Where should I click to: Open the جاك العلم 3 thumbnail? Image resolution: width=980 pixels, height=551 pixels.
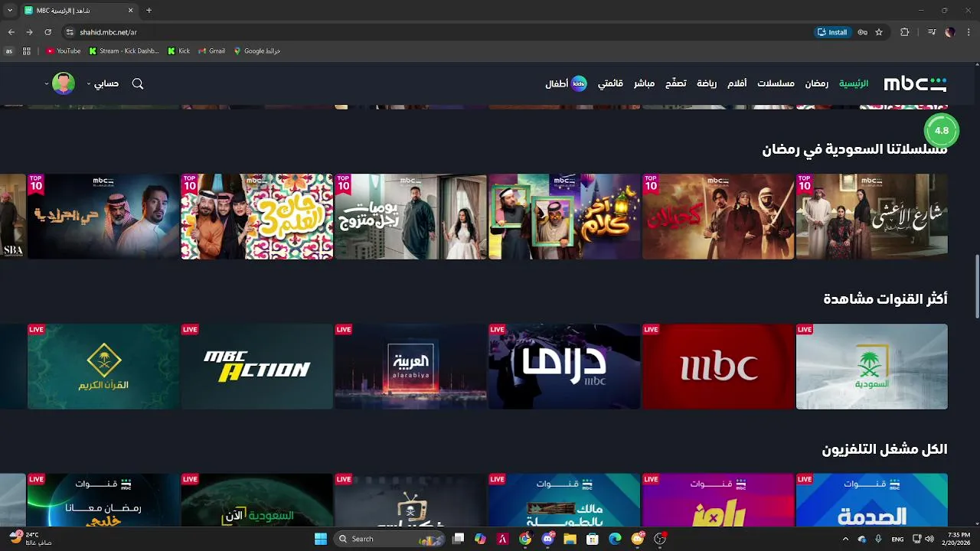pos(257,217)
